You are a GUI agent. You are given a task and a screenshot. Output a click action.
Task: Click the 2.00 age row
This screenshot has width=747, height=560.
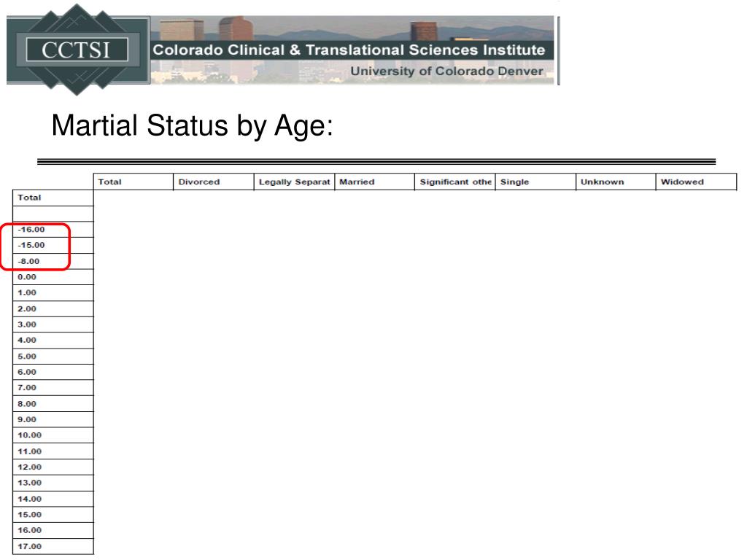click(x=53, y=309)
